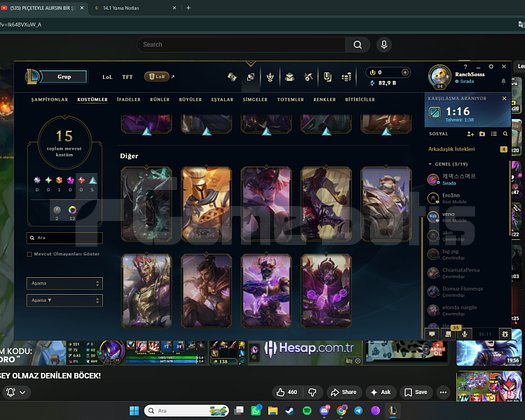Filter by the red mythic gem icon
This screenshot has height=420, width=525.
coord(81,181)
